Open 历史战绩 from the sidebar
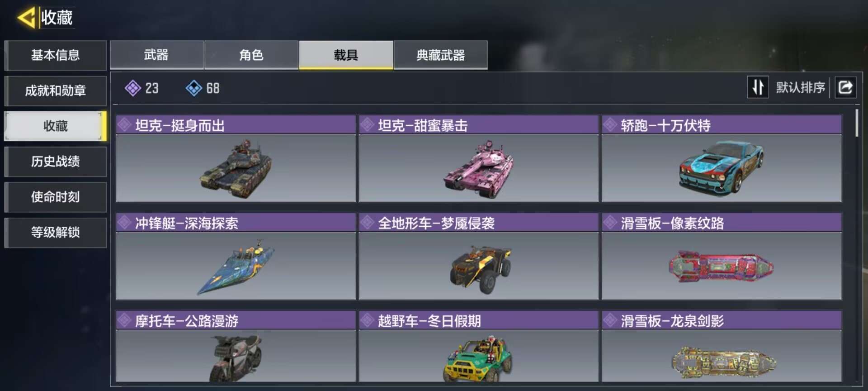This screenshot has width=868, height=391. tap(55, 161)
